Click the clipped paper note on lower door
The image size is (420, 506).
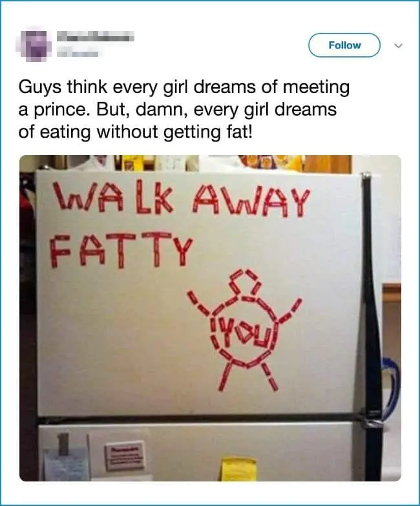click(x=65, y=463)
